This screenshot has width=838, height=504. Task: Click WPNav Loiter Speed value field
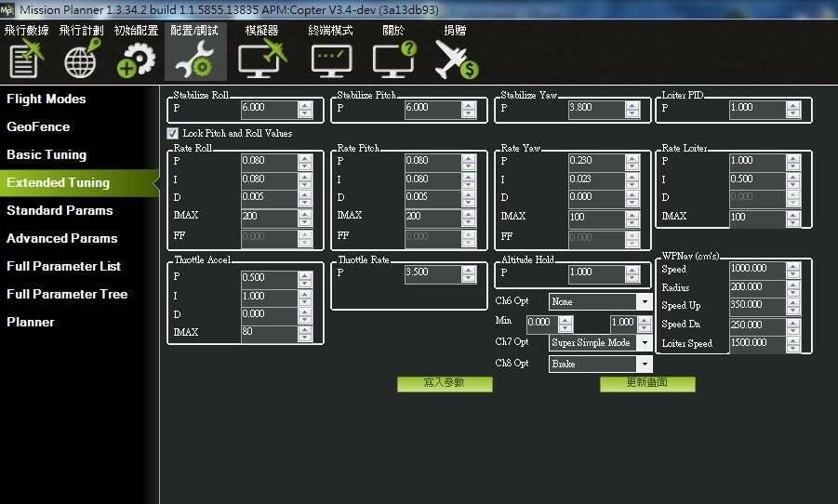coord(757,344)
